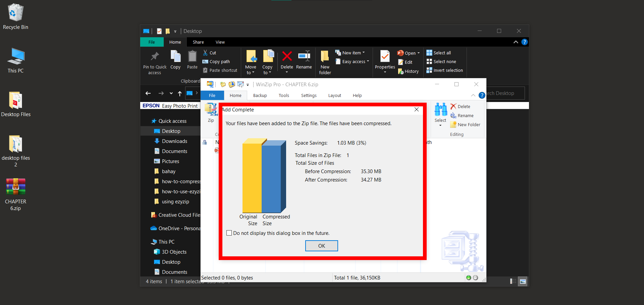Open WinZip Help with the question mark icon
This screenshot has height=305, width=644.
tap(482, 95)
